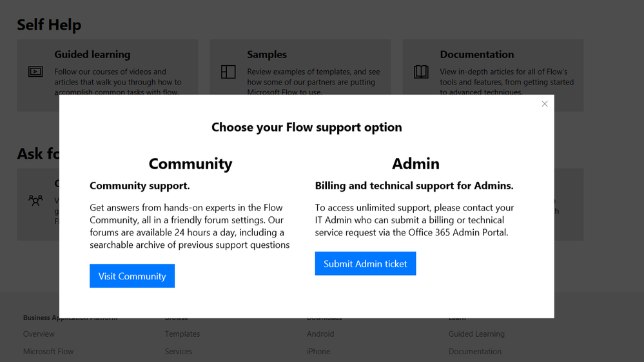Open the iPhone download link
This screenshot has width=644, height=362.
point(318,352)
